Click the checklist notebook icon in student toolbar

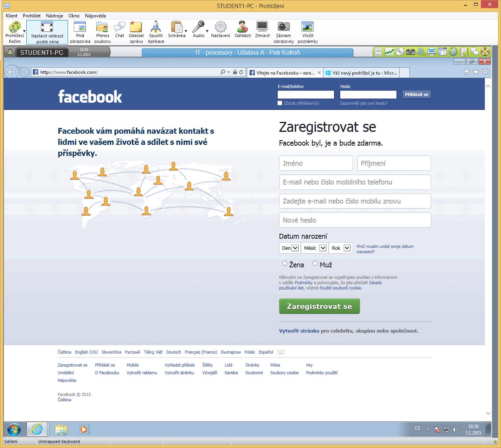(x=464, y=51)
